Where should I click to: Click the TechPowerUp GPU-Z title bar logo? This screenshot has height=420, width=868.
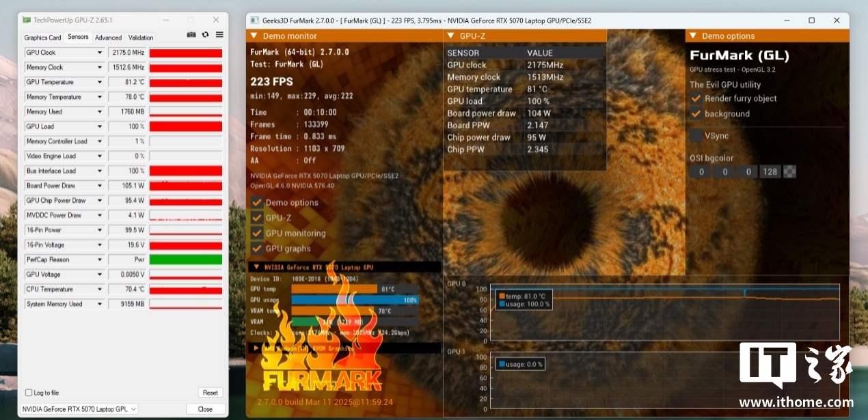(x=27, y=20)
